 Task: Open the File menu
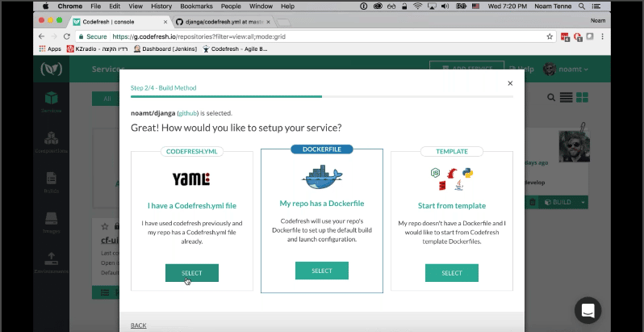coord(95,6)
